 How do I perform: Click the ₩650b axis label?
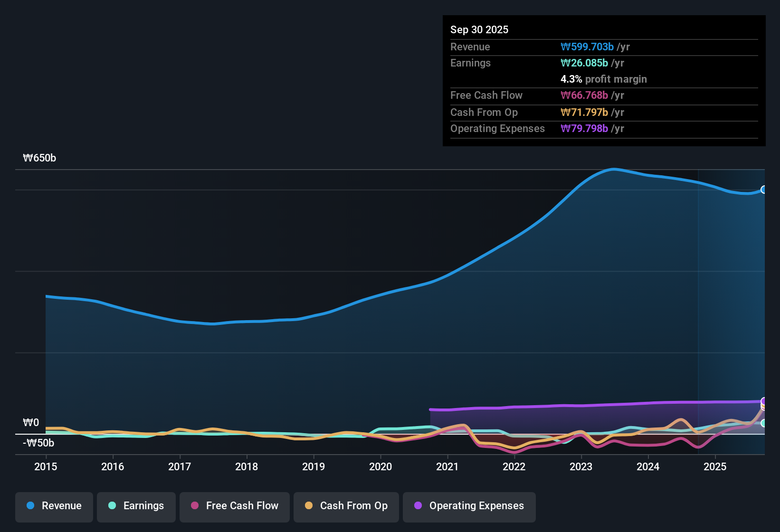(x=40, y=158)
